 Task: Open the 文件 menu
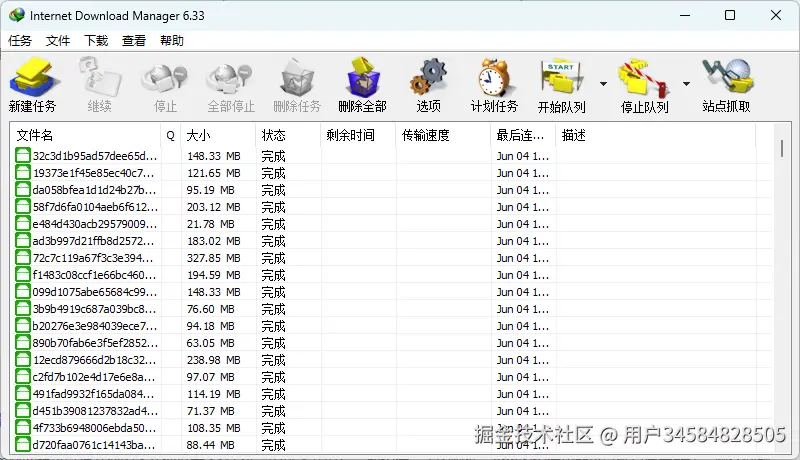[58, 40]
